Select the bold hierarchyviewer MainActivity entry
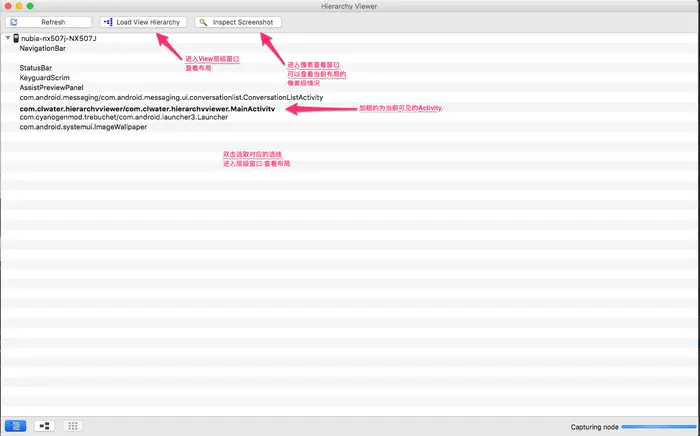700x436 pixels. (147, 108)
